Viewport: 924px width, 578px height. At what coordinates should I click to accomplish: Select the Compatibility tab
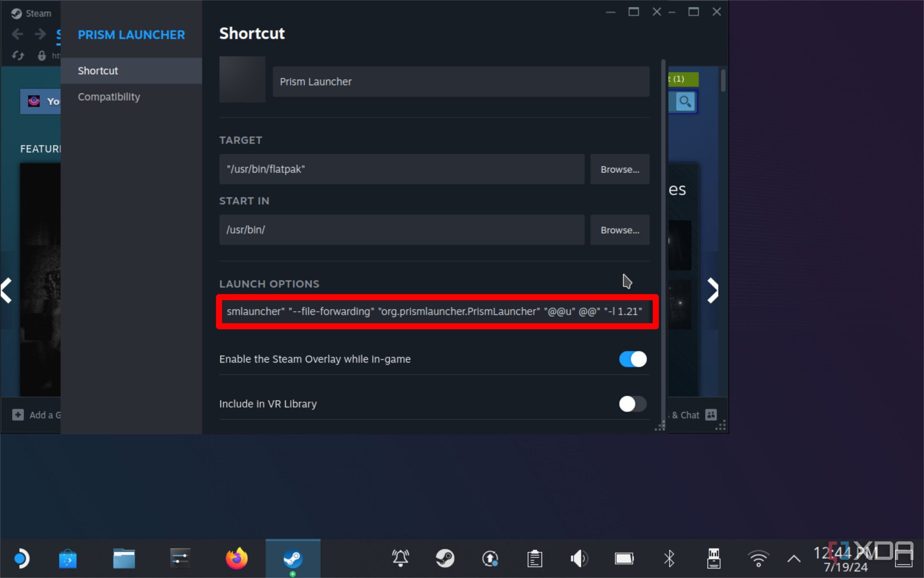[108, 96]
